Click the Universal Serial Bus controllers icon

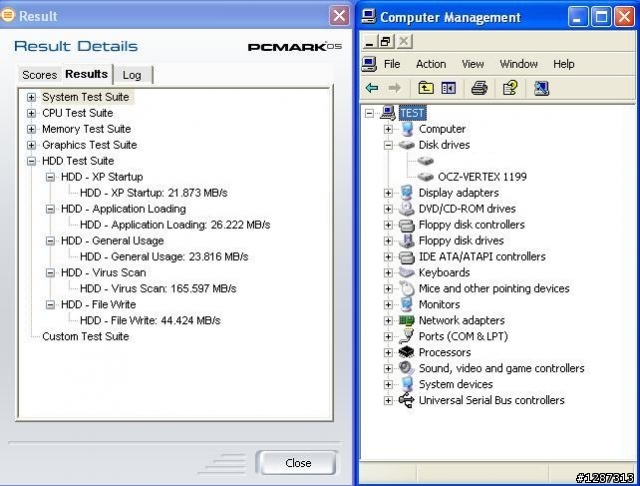tap(407, 400)
